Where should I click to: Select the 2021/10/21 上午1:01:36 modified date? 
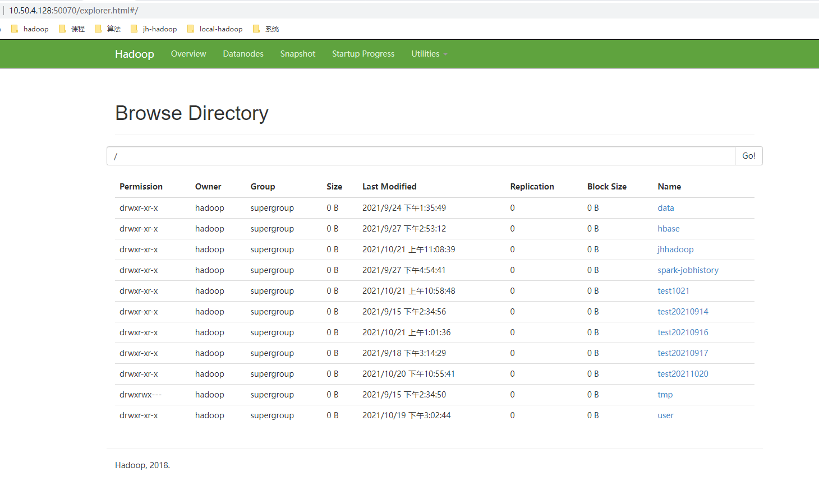(x=406, y=332)
